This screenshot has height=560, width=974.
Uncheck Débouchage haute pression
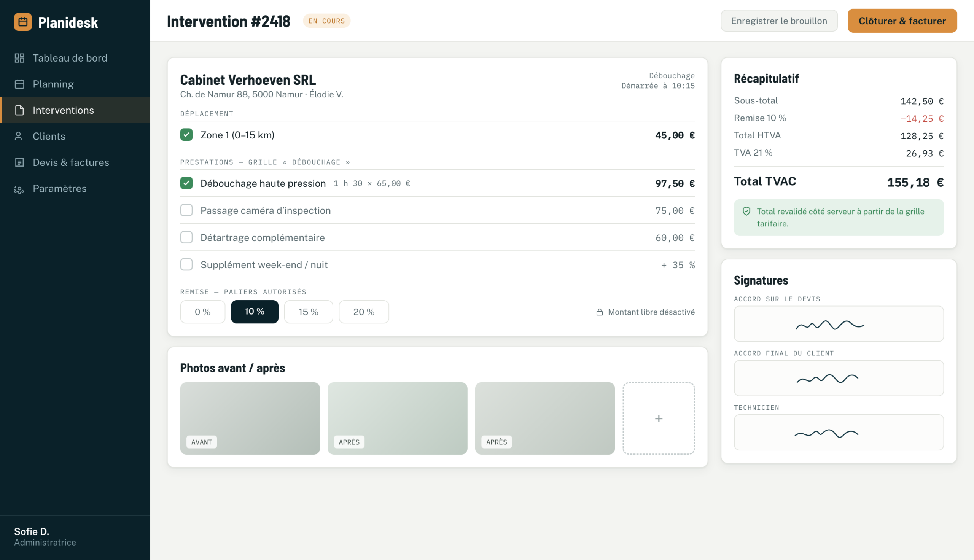(186, 183)
